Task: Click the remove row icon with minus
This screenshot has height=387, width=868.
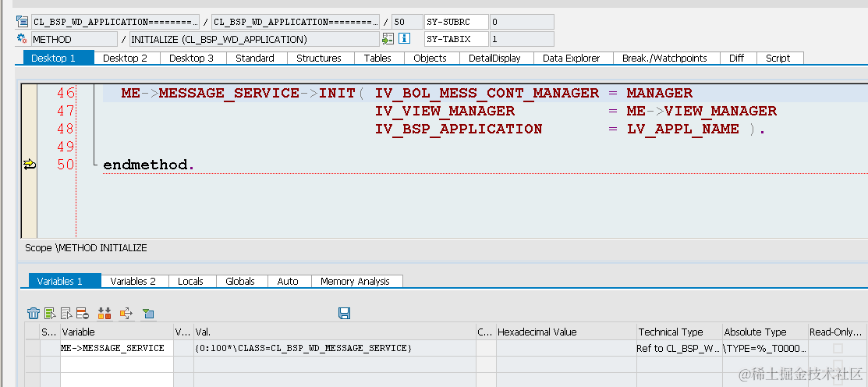Action: coord(83,314)
